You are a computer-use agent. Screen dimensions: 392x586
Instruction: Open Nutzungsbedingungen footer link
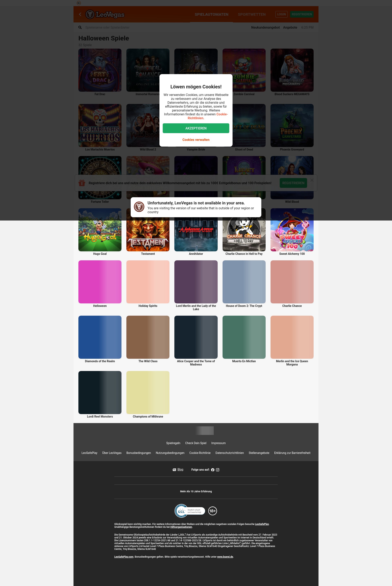click(170, 453)
